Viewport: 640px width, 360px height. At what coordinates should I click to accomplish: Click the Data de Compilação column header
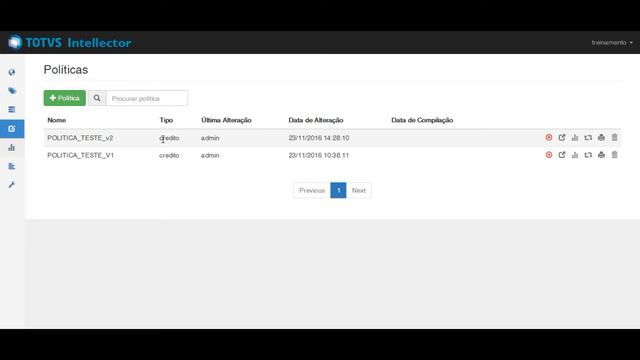[x=422, y=120]
